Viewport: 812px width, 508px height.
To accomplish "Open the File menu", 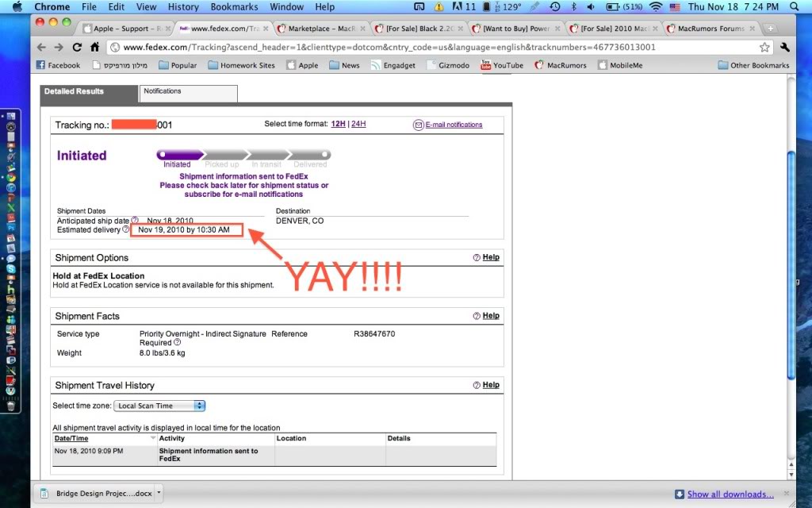I will [89, 6].
